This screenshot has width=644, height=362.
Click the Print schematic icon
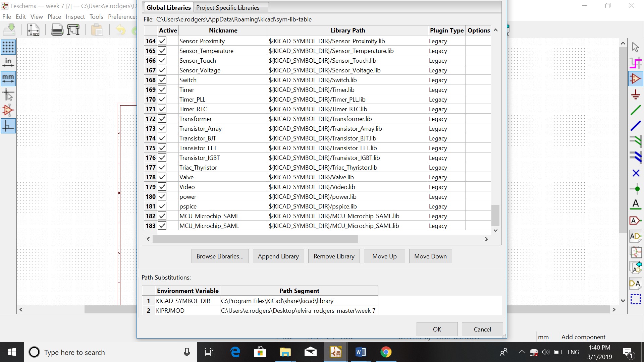57,30
